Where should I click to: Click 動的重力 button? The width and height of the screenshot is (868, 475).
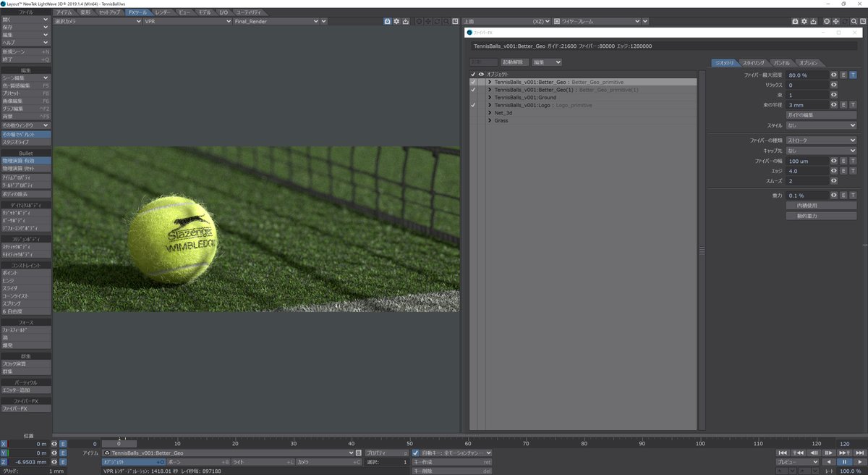(x=821, y=216)
